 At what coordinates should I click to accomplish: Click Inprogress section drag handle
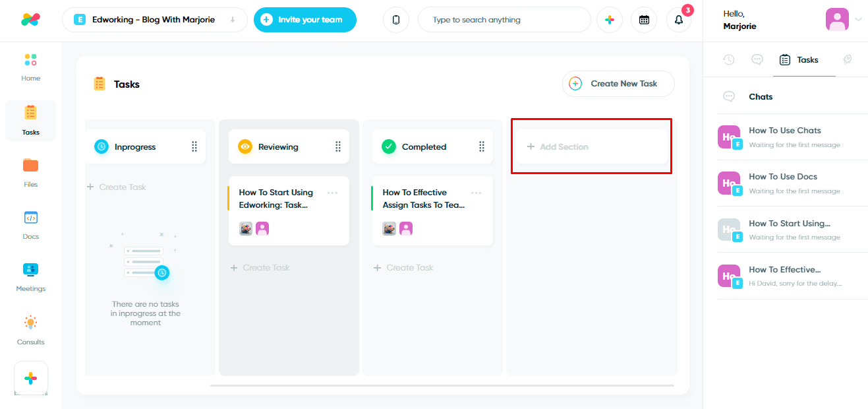[x=194, y=146]
